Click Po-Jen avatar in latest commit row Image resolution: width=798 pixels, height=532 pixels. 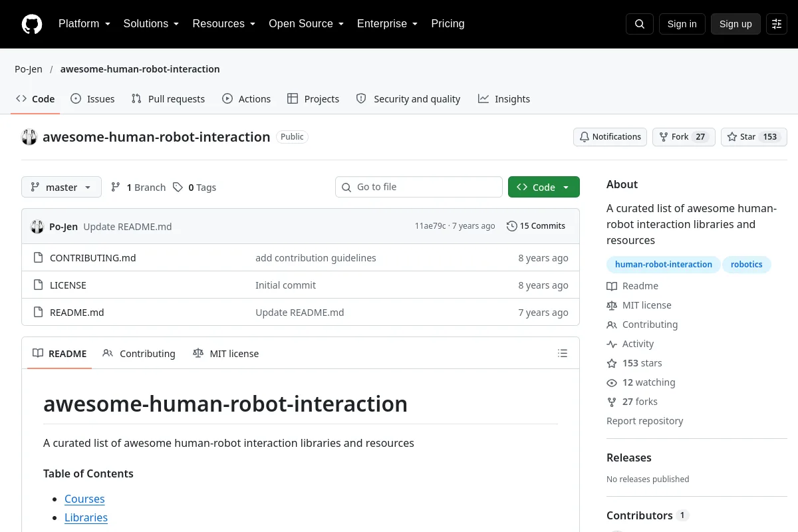tap(37, 227)
